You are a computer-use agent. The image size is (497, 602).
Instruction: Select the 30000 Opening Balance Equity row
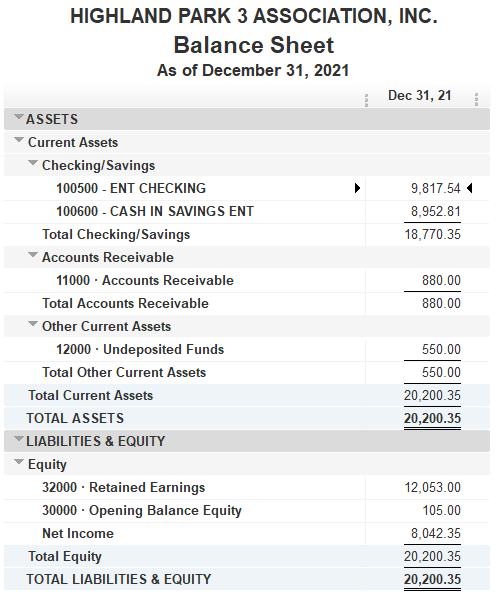coord(246,511)
